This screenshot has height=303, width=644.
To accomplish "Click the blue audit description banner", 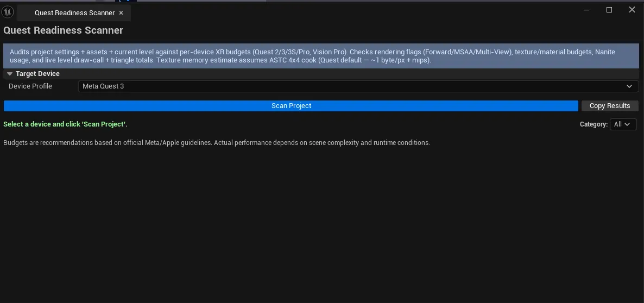I will tap(321, 56).
